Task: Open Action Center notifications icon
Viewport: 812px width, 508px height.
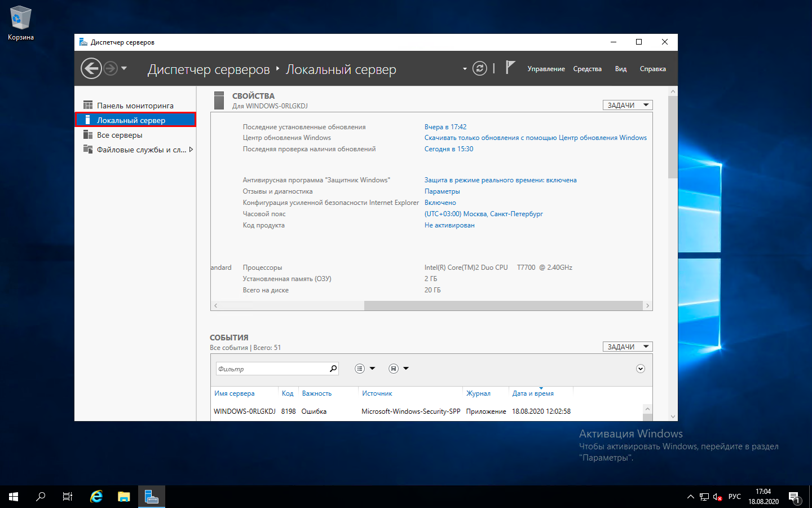Action: (795, 497)
